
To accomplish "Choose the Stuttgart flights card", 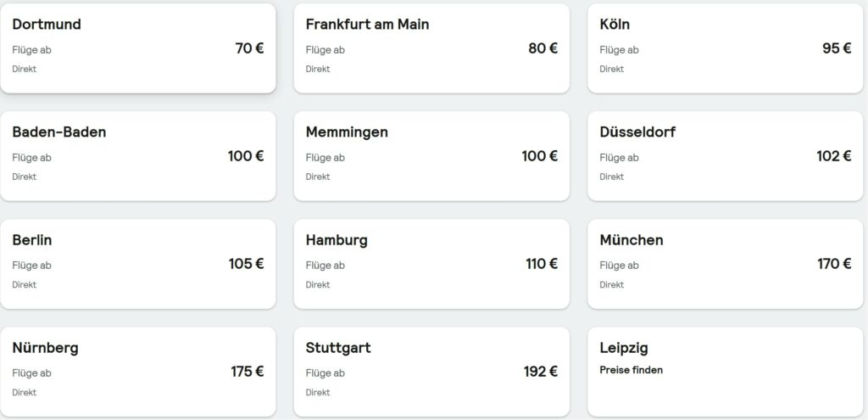I will [x=431, y=372].
